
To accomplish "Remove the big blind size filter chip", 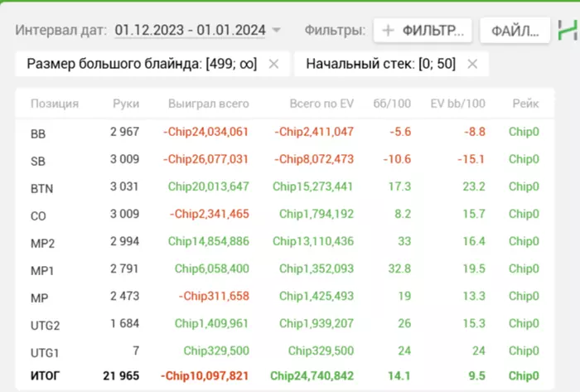I will [x=274, y=64].
